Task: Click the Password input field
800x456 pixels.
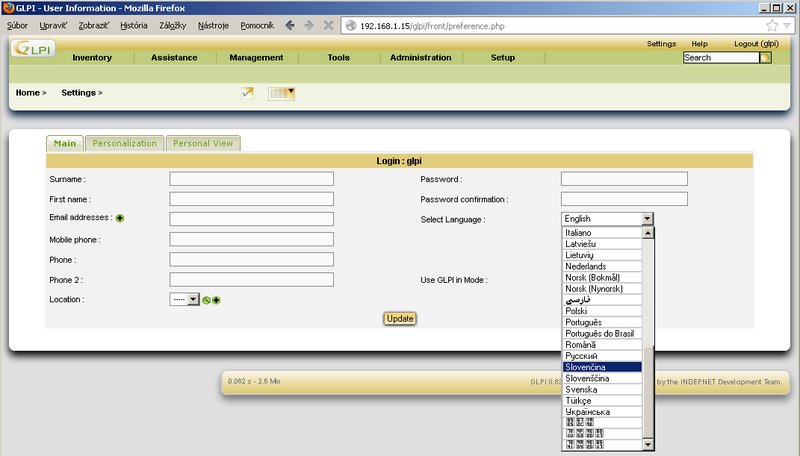Action: click(x=624, y=179)
